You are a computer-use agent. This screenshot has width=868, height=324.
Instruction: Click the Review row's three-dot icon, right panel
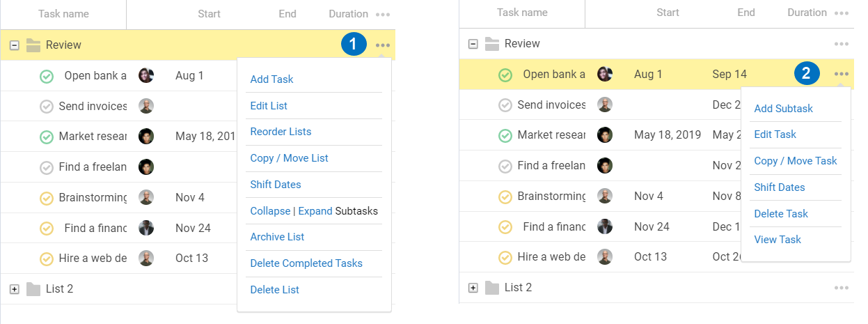pos(842,44)
